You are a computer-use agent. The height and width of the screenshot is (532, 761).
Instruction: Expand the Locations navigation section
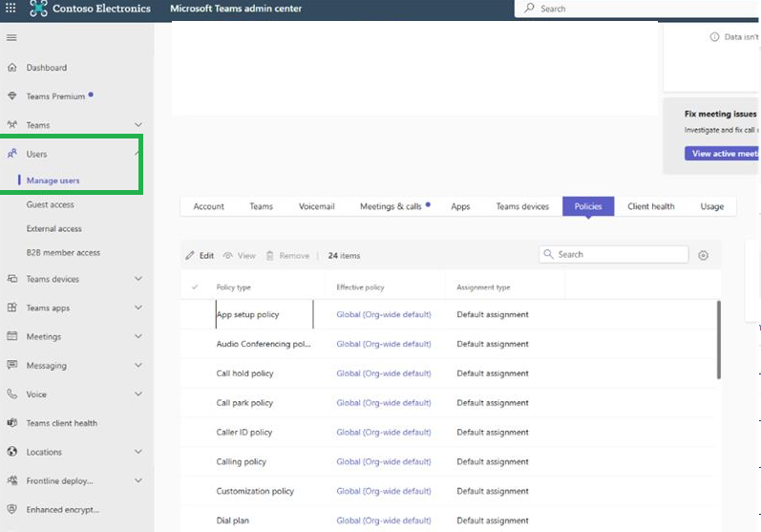138,452
